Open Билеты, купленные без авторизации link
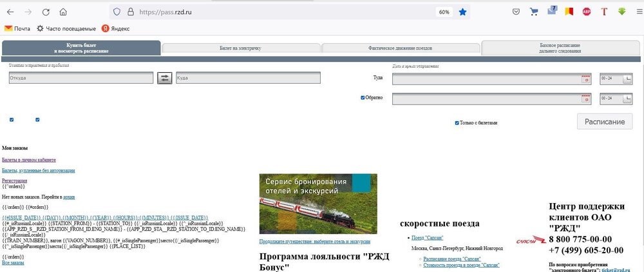This screenshot has width=644, height=272. pyautogui.click(x=39, y=171)
